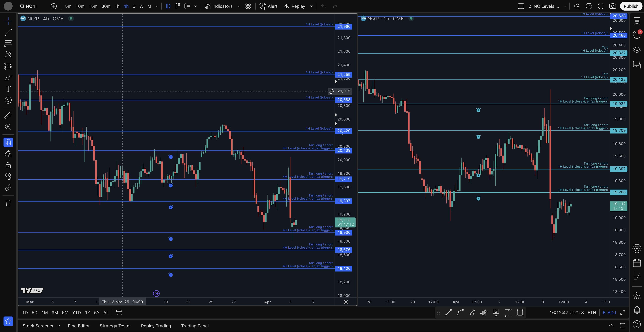Click the trash remove objects icon
This screenshot has width=644, height=332.
(x=8, y=203)
